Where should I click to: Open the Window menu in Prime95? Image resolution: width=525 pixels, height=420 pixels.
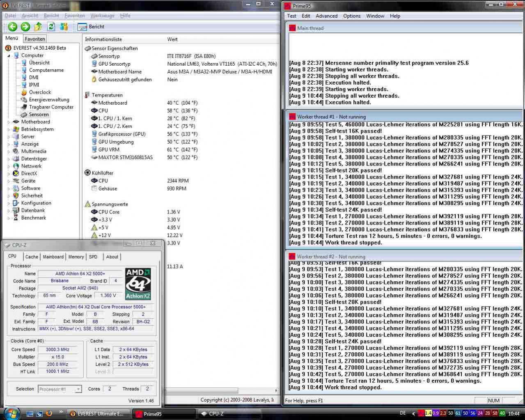(375, 16)
